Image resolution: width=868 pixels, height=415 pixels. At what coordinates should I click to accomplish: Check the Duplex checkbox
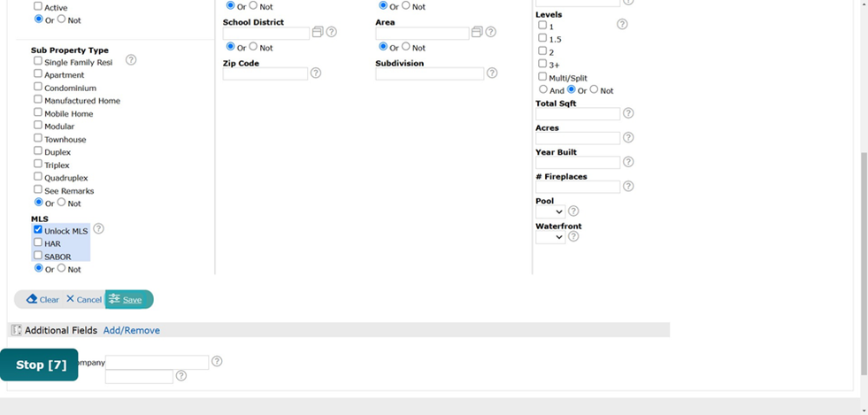(x=38, y=150)
